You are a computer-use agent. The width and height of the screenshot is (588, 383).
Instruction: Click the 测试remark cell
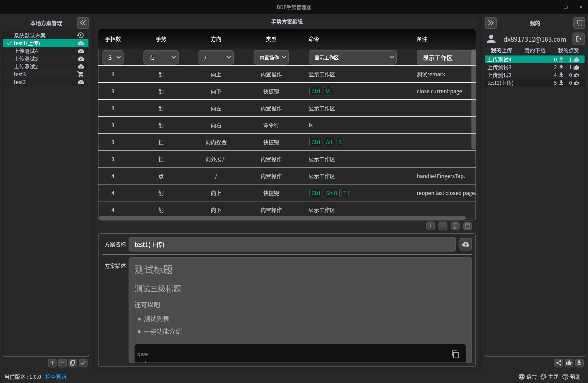pos(431,74)
